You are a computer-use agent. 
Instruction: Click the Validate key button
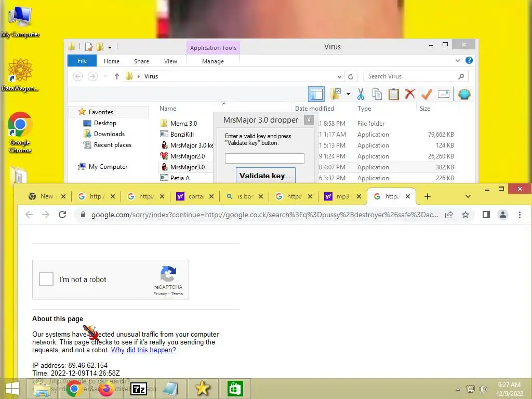click(265, 175)
